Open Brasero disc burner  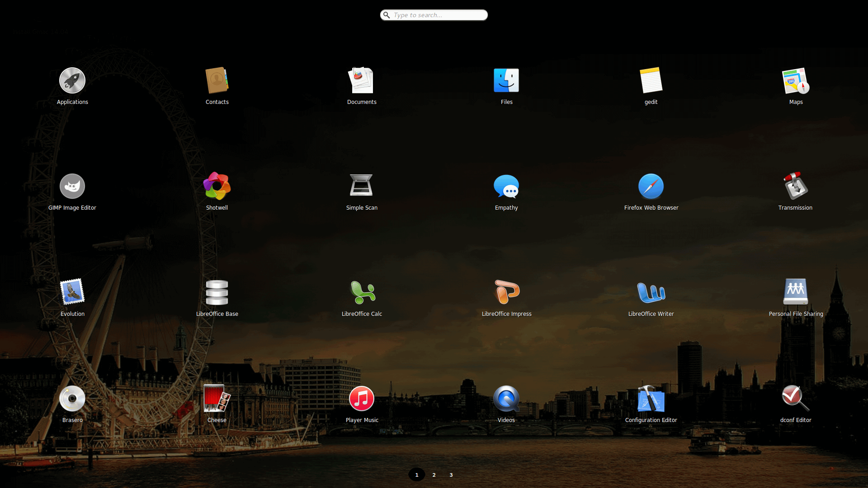click(72, 399)
